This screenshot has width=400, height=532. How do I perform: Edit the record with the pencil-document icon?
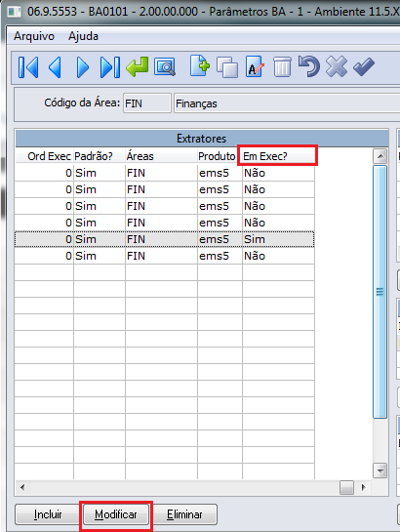(255, 66)
